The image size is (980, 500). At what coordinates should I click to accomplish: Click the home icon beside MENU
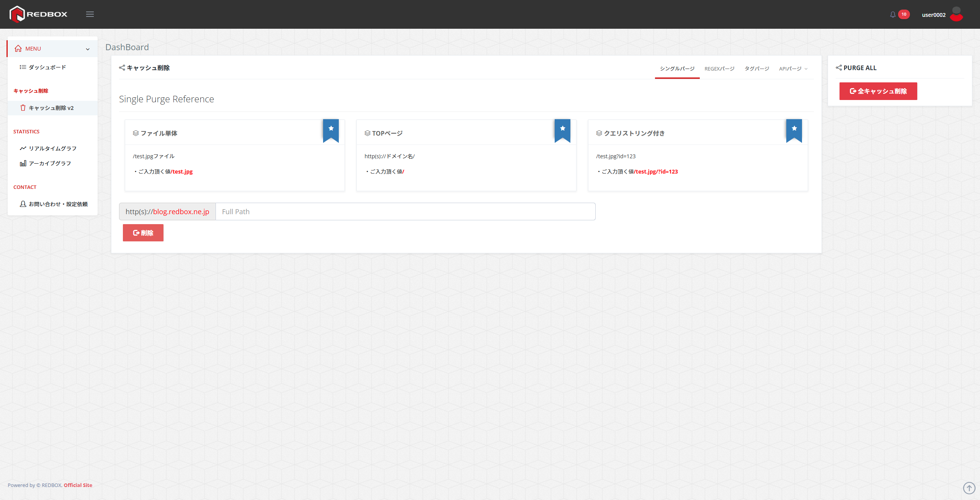tap(18, 49)
